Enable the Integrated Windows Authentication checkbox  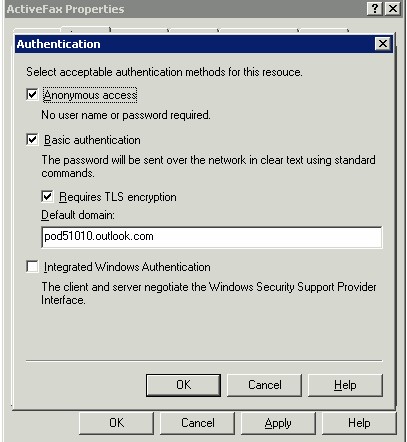[32, 267]
